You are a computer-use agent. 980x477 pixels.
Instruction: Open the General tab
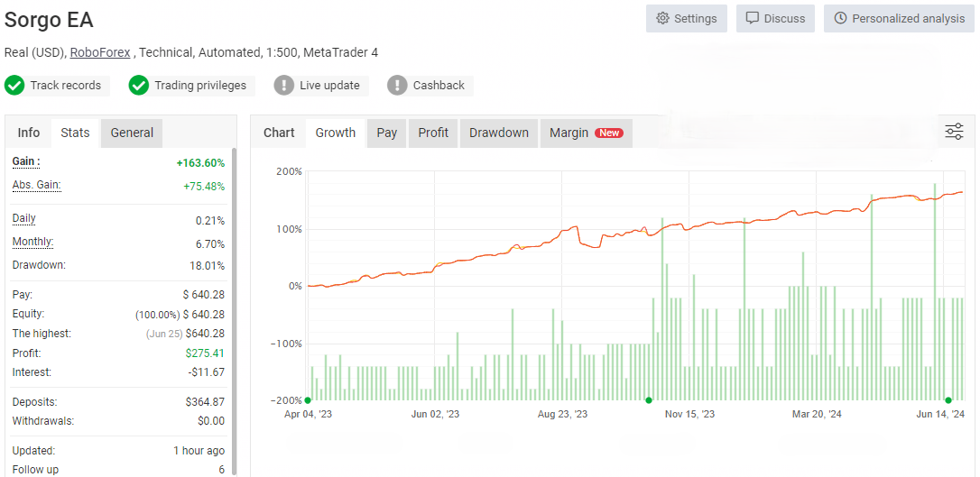click(132, 133)
